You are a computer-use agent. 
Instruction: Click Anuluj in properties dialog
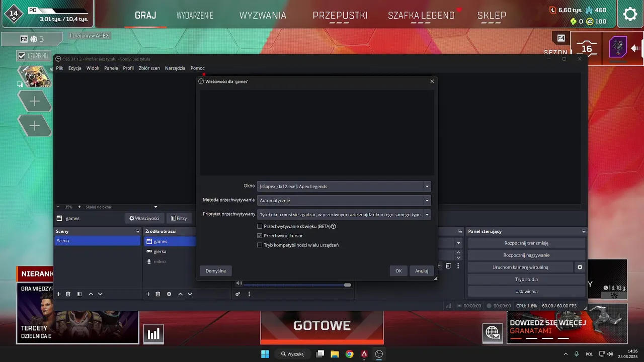(x=422, y=271)
